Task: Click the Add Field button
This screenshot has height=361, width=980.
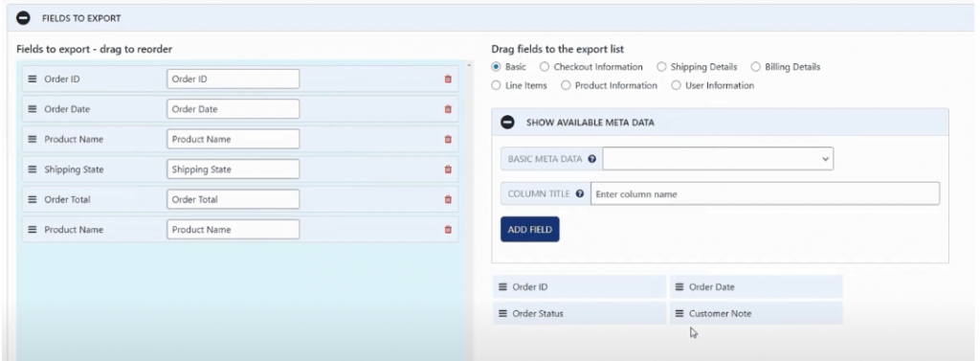Action: click(530, 230)
